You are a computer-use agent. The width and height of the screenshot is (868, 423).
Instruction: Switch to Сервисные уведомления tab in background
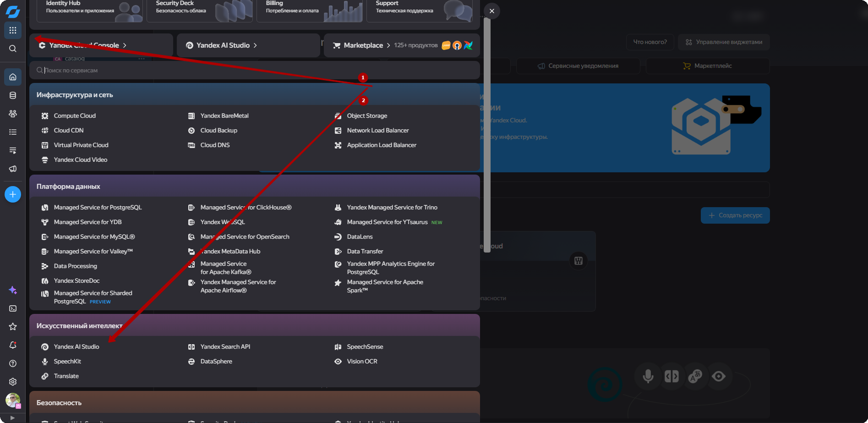click(x=578, y=66)
